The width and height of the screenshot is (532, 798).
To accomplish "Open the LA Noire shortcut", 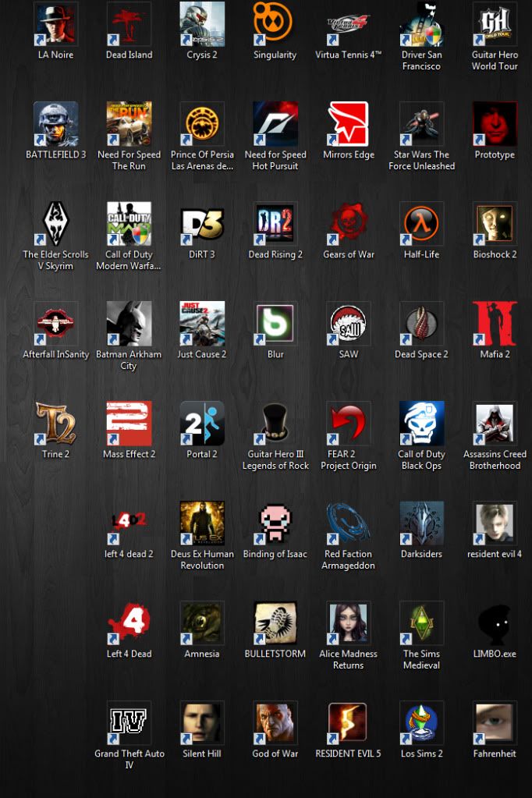I will tap(55, 24).
